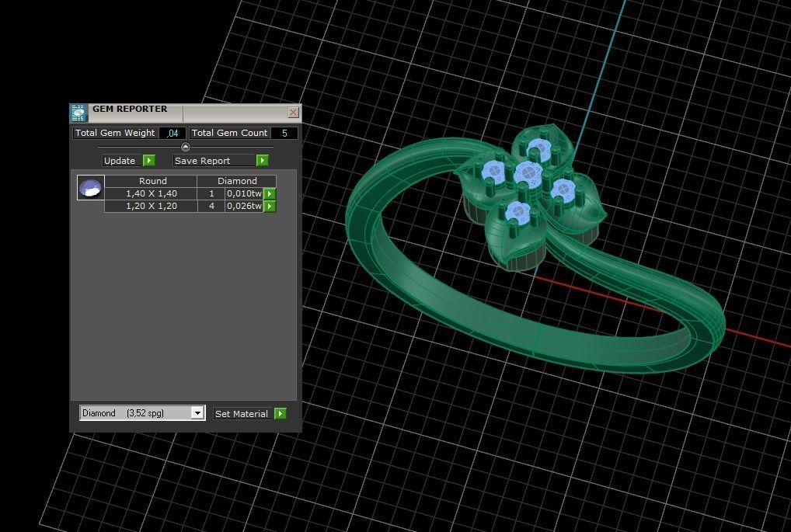791x532 pixels.
Task: Click the Set Material button label
Action: pos(242,413)
